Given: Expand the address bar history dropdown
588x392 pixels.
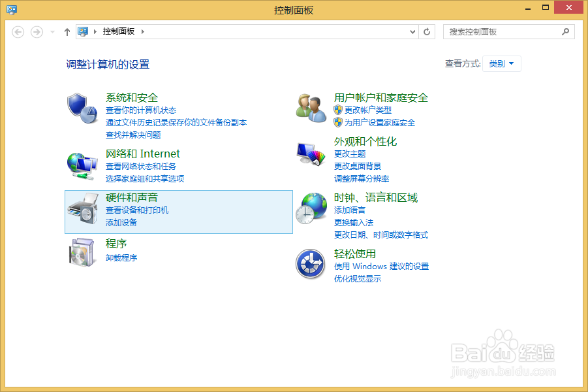Looking at the screenshot, I should (x=412, y=31).
